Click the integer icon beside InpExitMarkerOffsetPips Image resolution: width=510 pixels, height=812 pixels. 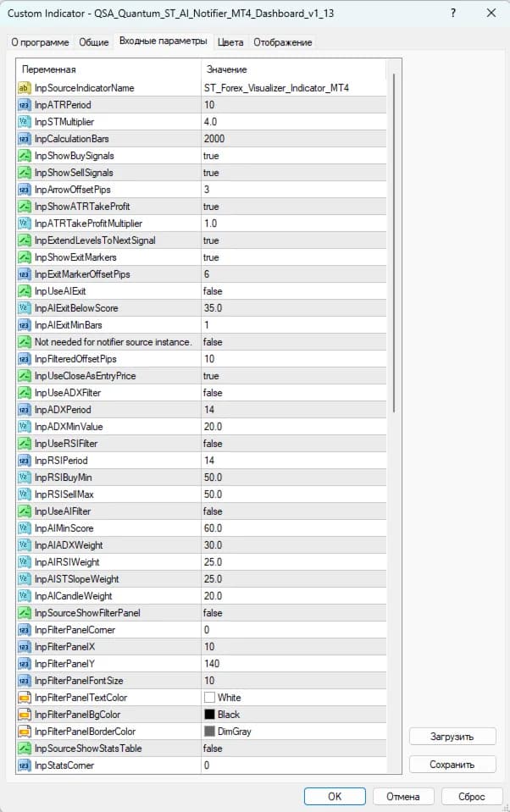click(24, 274)
